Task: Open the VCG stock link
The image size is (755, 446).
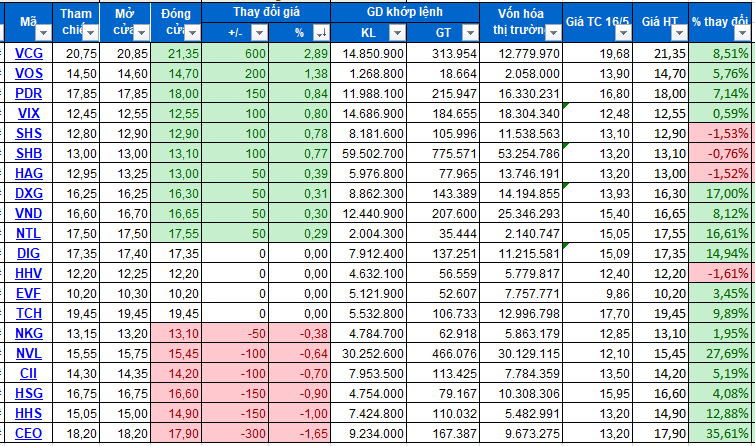Action: (x=29, y=53)
